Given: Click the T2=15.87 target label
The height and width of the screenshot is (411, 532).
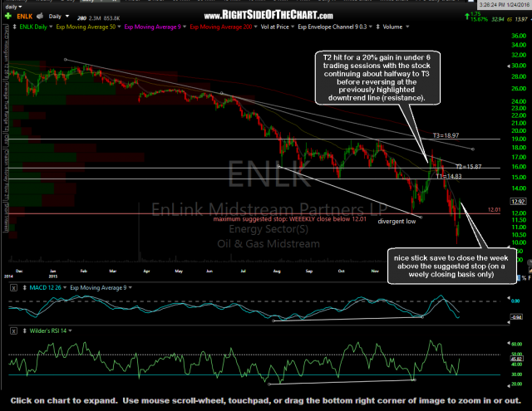Looking at the screenshot, I should (x=468, y=167).
